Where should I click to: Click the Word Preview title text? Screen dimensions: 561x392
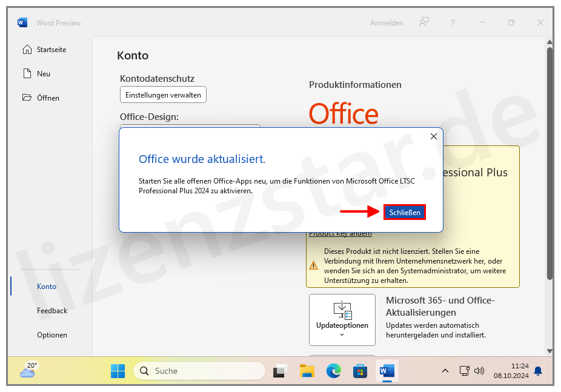(x=58, y=23)
